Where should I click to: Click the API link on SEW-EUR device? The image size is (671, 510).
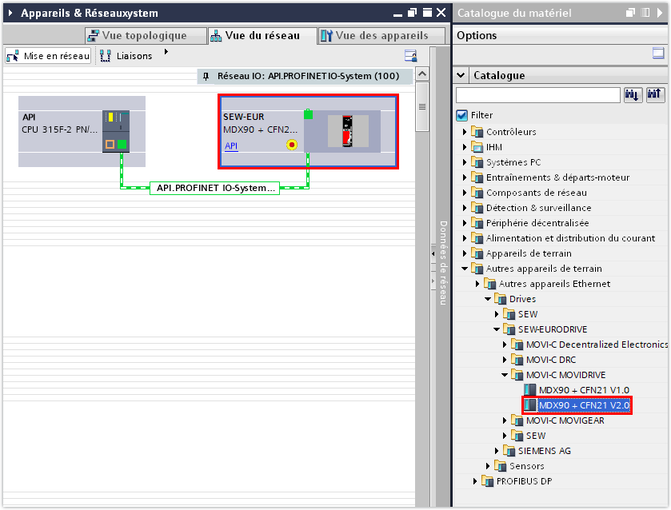point(231,146)
